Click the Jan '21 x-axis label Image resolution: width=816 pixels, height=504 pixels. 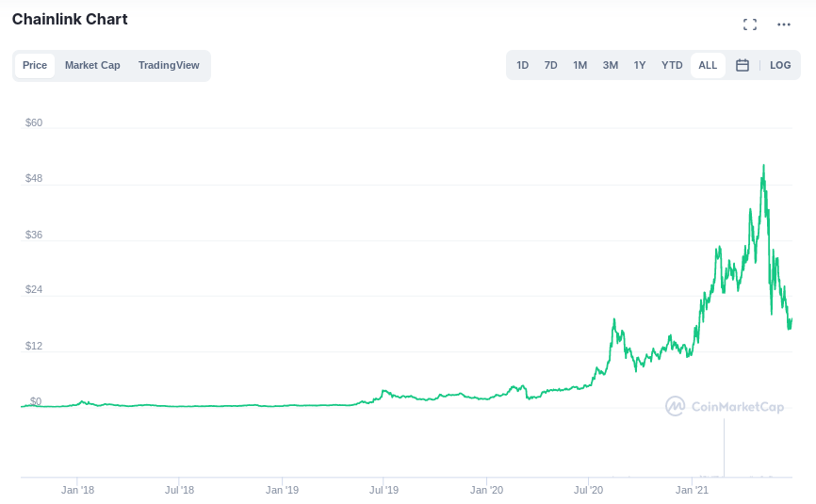[x=693, y=490]
